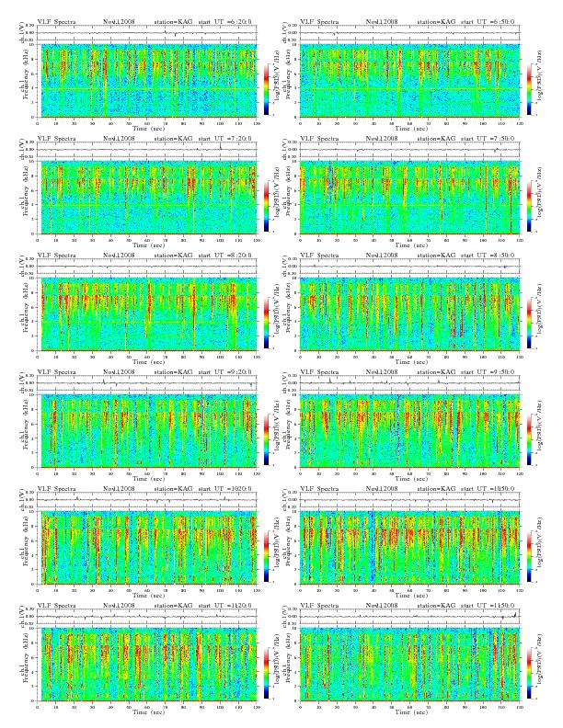Click the PSD color bar of the 11:50:0 panel
This screenshot has height=728, width=563.
pyautogui.click(x=529, y=673)
